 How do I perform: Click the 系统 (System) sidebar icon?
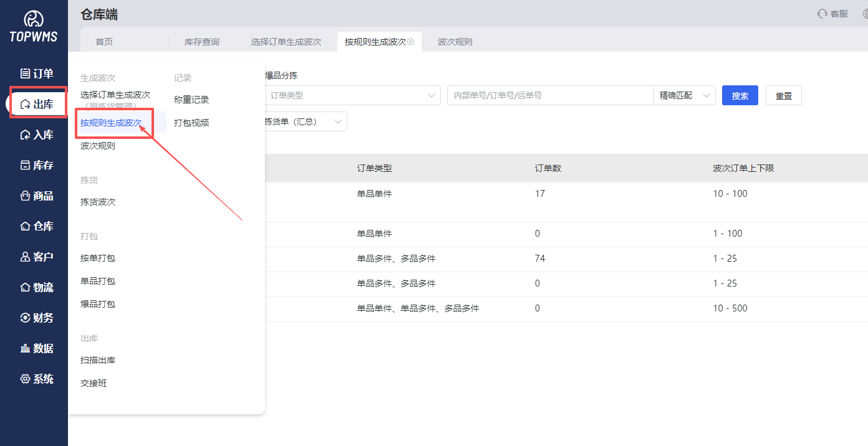click(x=36, y=379)
